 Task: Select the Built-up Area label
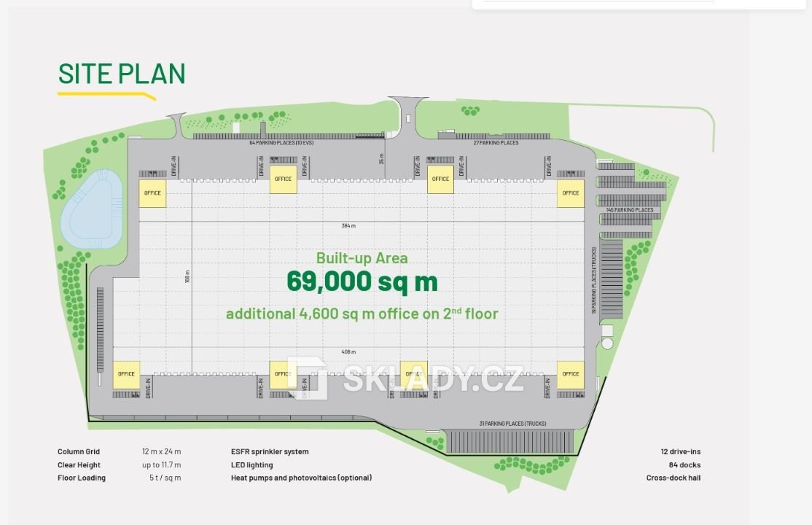click(x=362, y=258)
